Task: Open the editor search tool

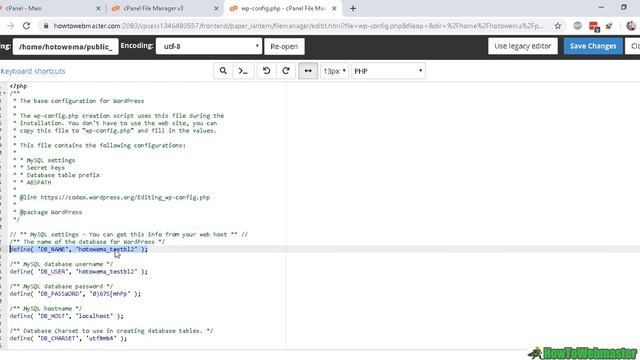Action: coord(223,71)
